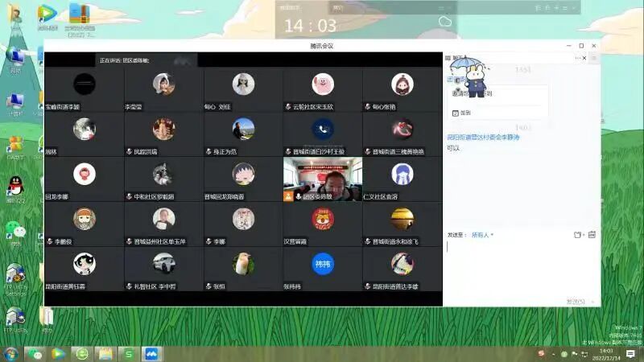Click the 发送 send button

coord(576,302)
